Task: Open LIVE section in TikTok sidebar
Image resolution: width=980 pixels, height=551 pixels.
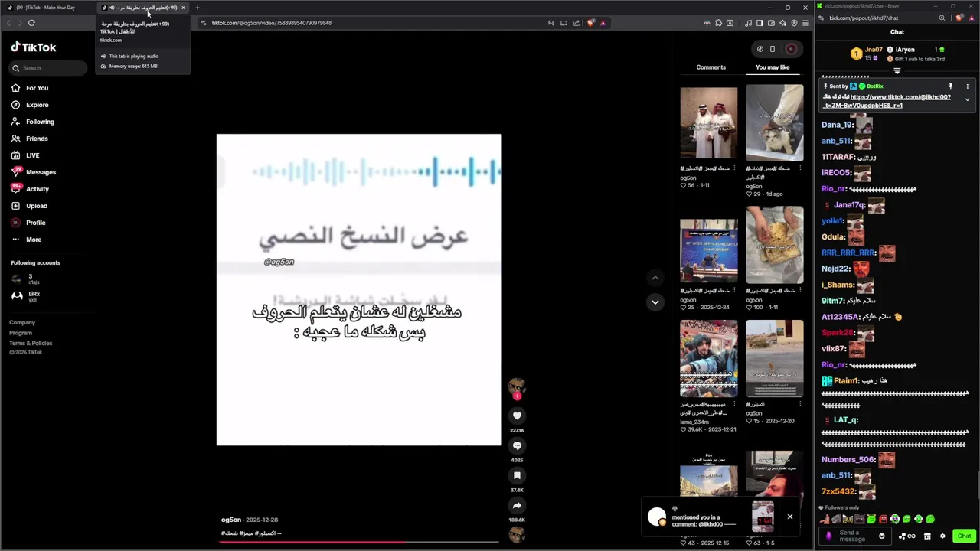Action: [x=26, y=155]
